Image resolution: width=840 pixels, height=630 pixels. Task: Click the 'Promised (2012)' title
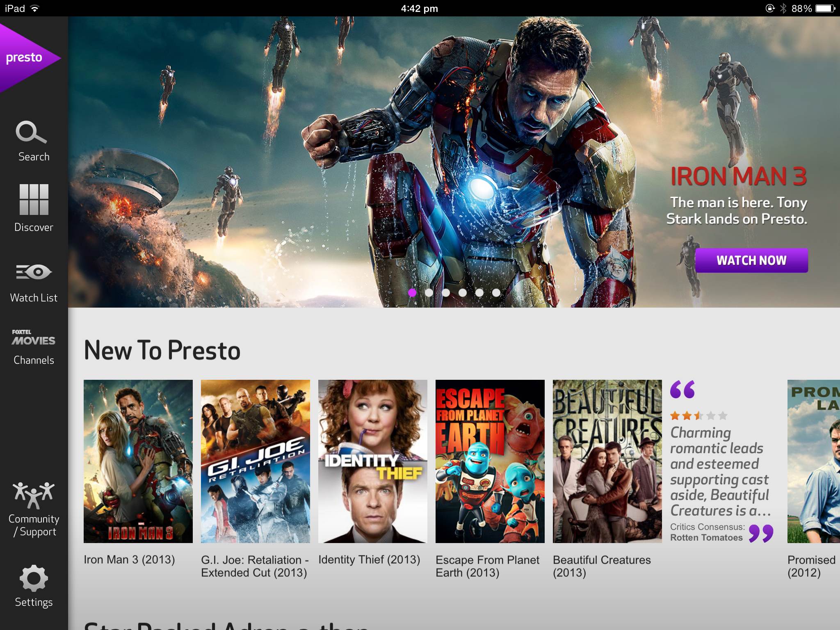click(x=811, y=566)
